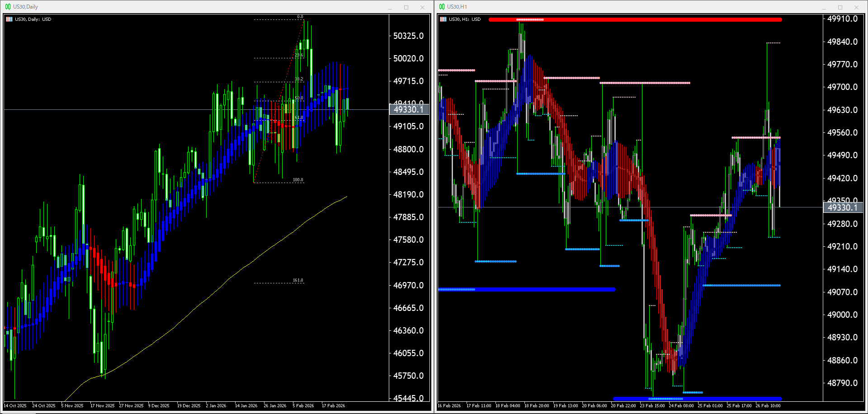Screen dimensions: 868x414
Task: Maximize the US30,Daily chart window
Action: (406, 7)
